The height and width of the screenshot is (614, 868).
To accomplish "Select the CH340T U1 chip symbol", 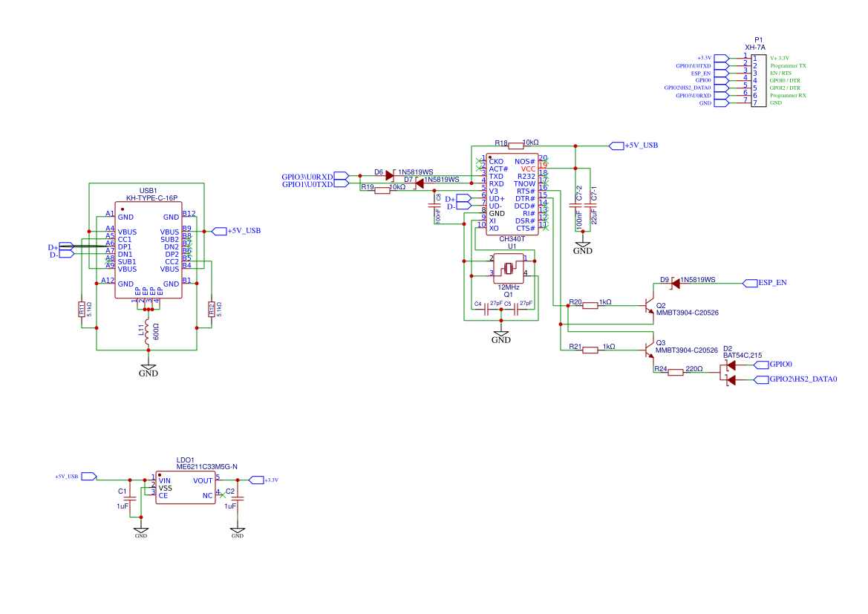I will pyautogui.click(x=512, y=195).
